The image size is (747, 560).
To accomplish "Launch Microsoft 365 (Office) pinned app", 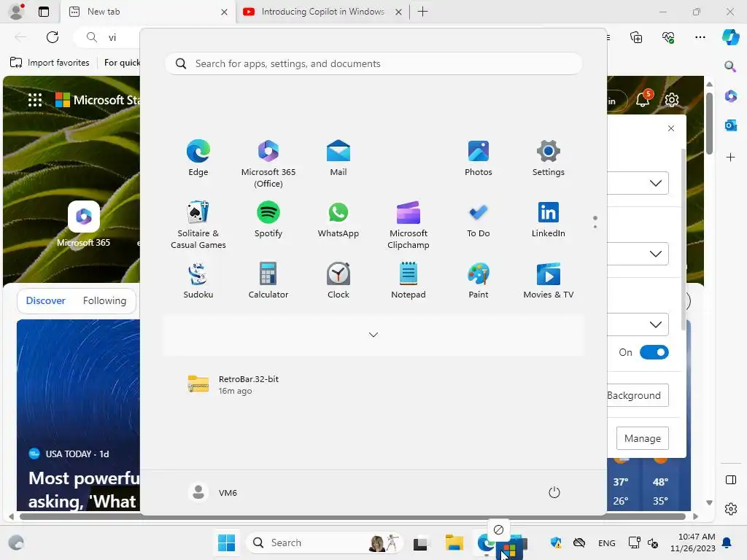I will click(x=268, y=164).
